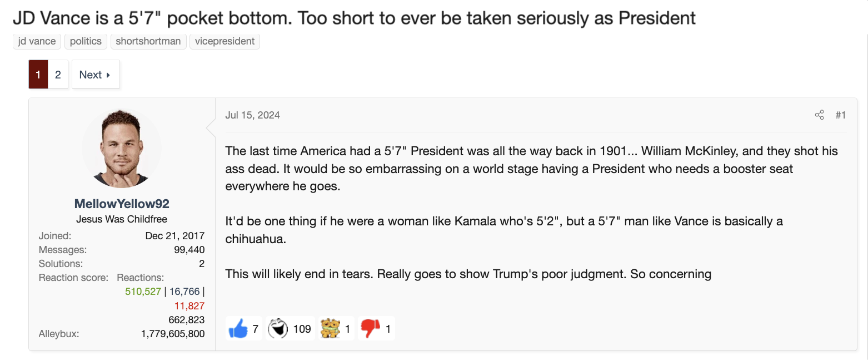View the red negative reactions count 11,827
This screenshot has height=360, width=868.
[189, 305]
